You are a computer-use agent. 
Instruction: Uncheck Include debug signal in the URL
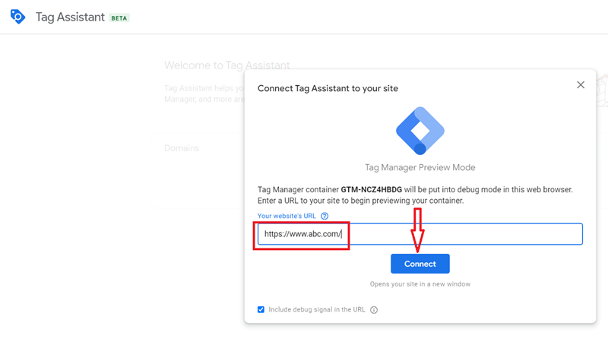[261, 309]
